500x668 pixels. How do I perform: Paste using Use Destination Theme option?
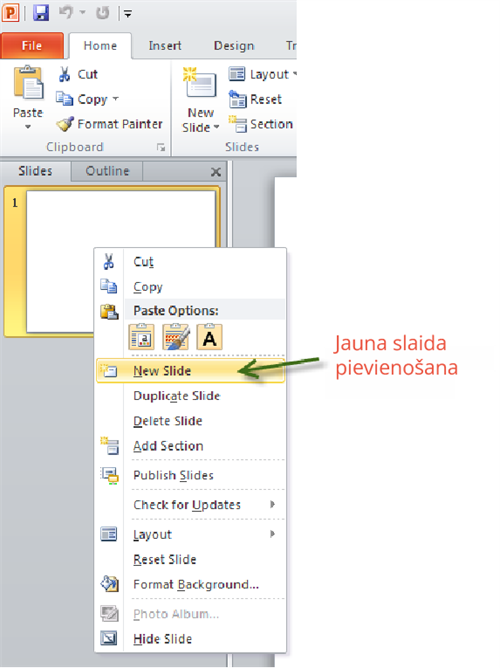(x=141, y=337)
